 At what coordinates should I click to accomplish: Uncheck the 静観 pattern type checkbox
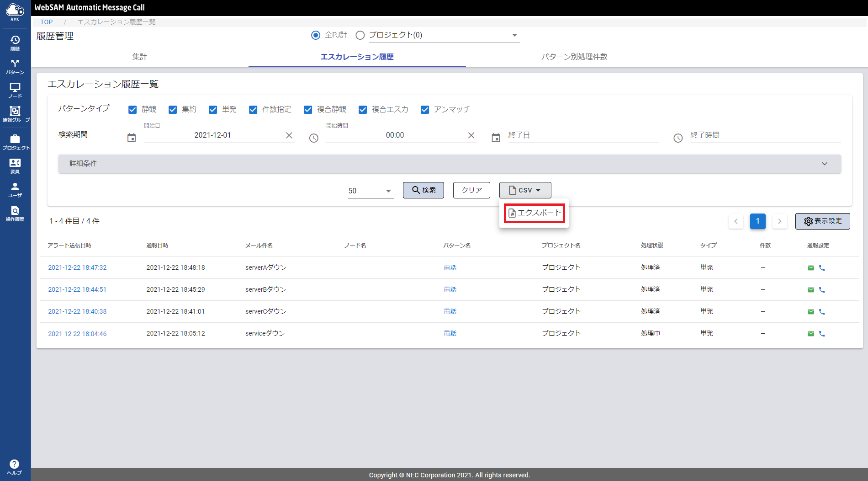pyautogui.click(x=132, y=110)
